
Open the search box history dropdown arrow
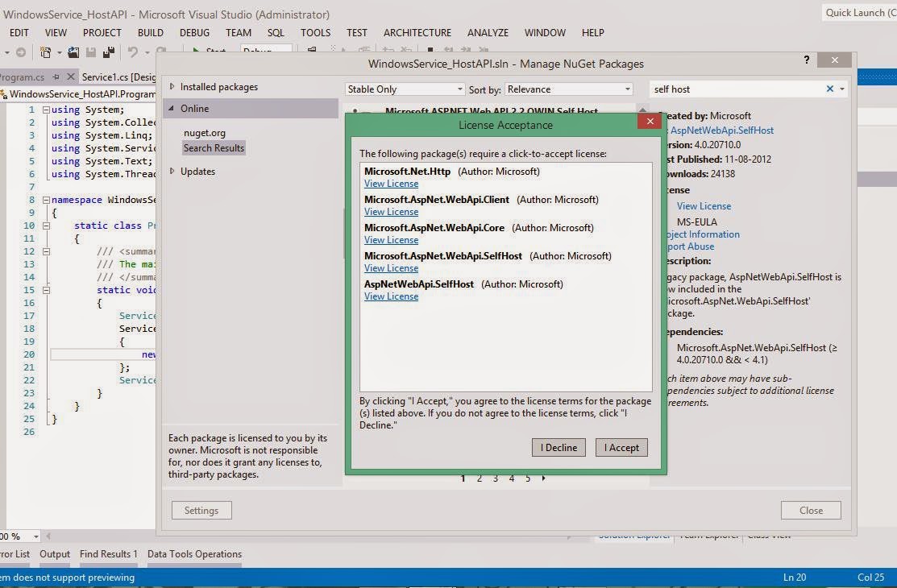pos(842,89)
